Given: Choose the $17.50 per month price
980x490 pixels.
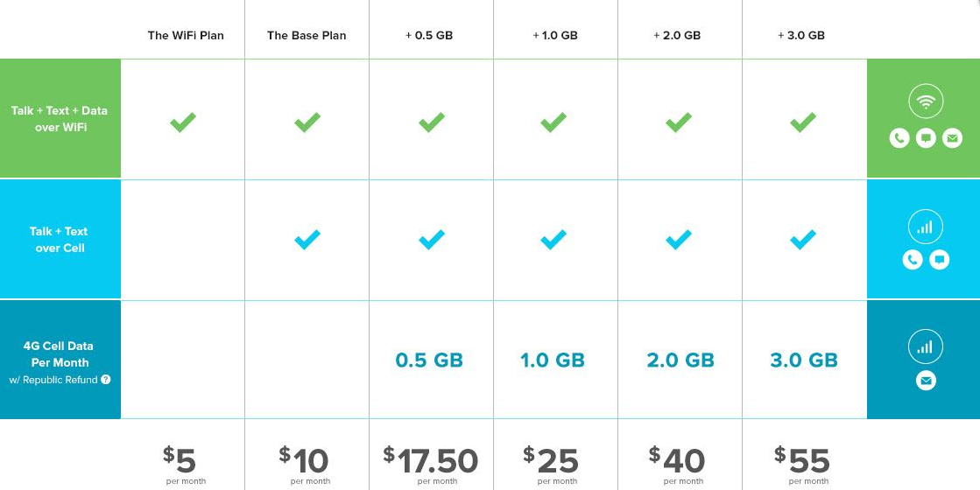Looking at the screenshot, I should tap(431, 465).
